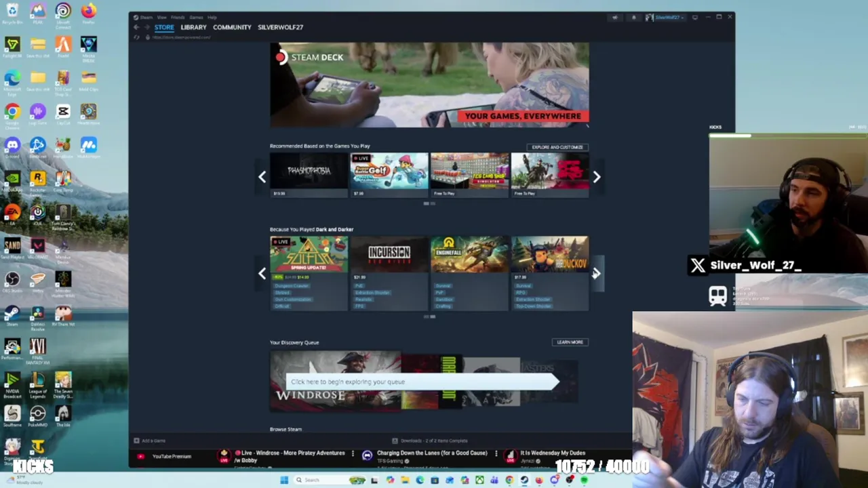The height and width of the screenshot is (488, 868).
Task: Click the store URL address field
Action: (x=181, y=37)
